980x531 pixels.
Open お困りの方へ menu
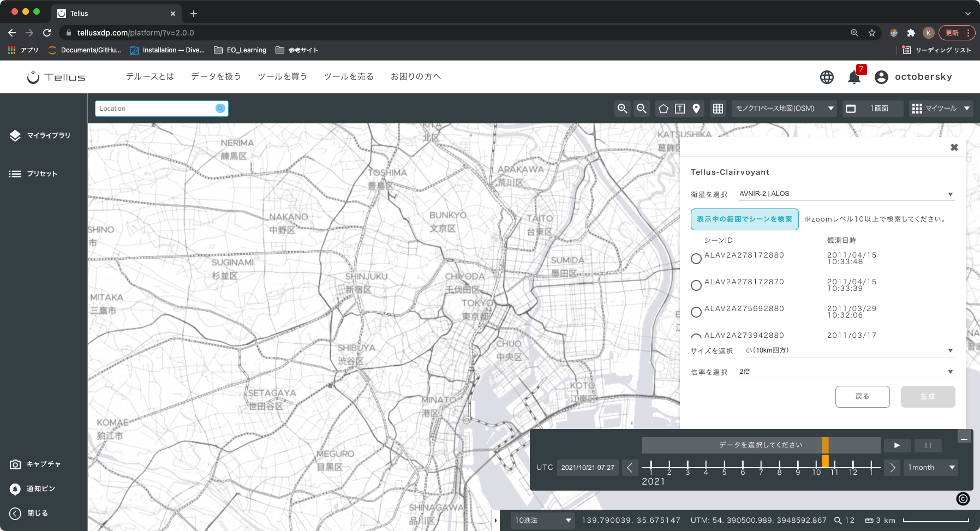[x=416, y=77]
